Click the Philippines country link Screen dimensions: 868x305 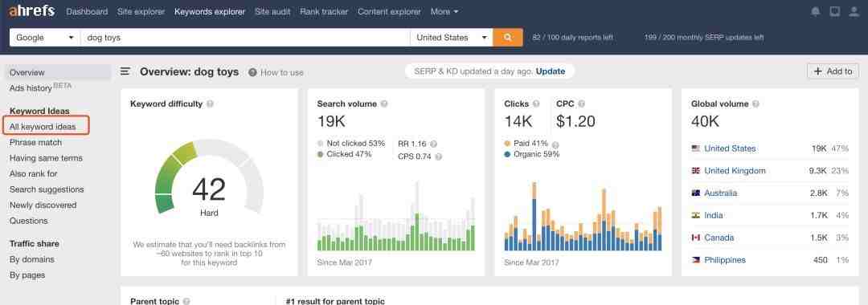click(x=725, y=260)
